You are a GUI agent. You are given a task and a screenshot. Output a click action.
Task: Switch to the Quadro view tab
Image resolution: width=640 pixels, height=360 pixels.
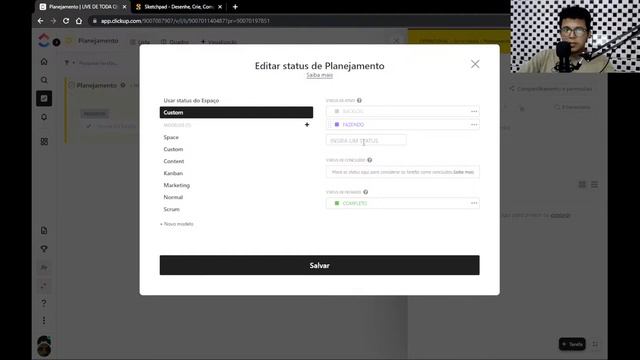point(175,42)
